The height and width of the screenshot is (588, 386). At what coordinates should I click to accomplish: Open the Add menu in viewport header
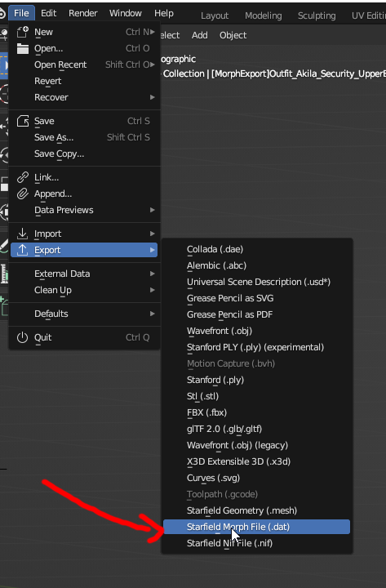(x=199, y=35)
